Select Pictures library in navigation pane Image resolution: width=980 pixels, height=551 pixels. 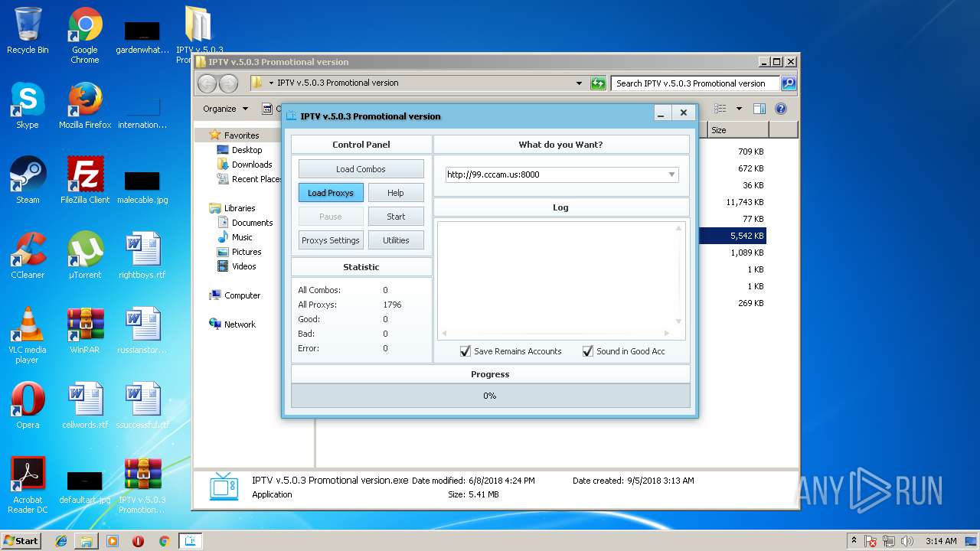247,252
